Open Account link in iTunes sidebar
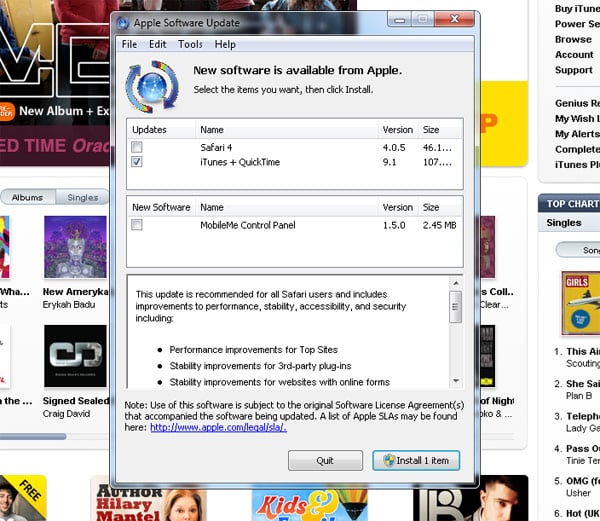 coord(574,55)
